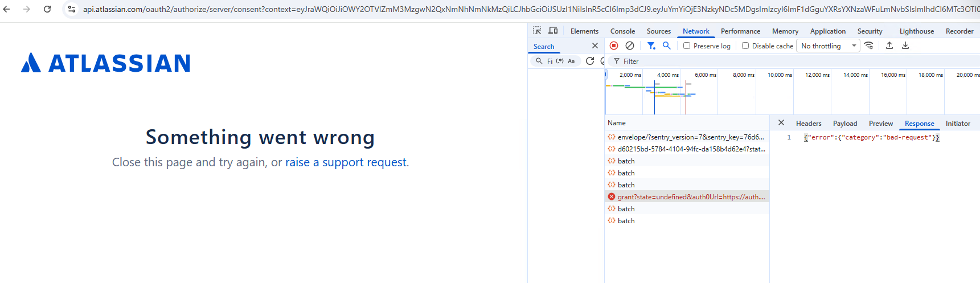Open the Initiator tab
The image size is (980, 283).
(958, 124)
